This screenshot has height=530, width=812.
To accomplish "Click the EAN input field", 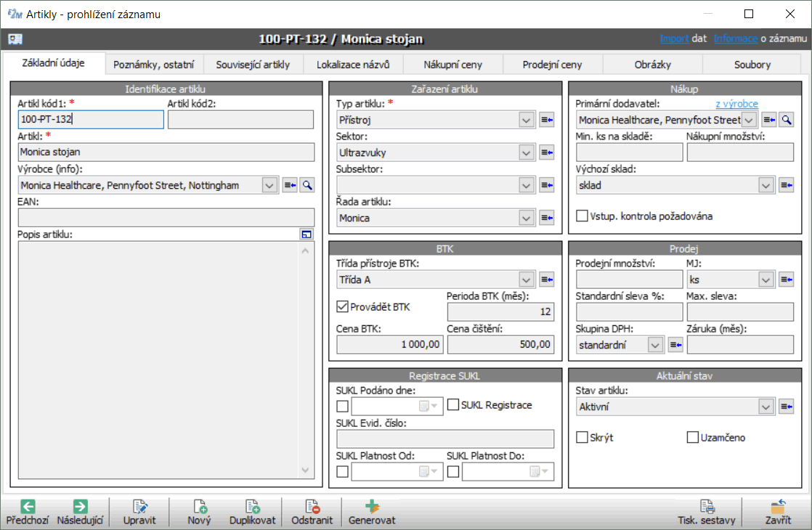I will pos(166,217).
